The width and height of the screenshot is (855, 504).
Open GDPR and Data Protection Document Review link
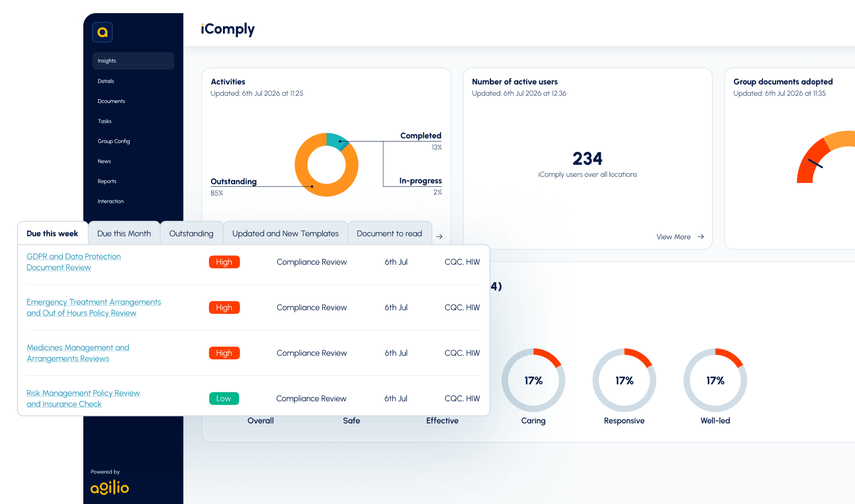tap(73, 262)
